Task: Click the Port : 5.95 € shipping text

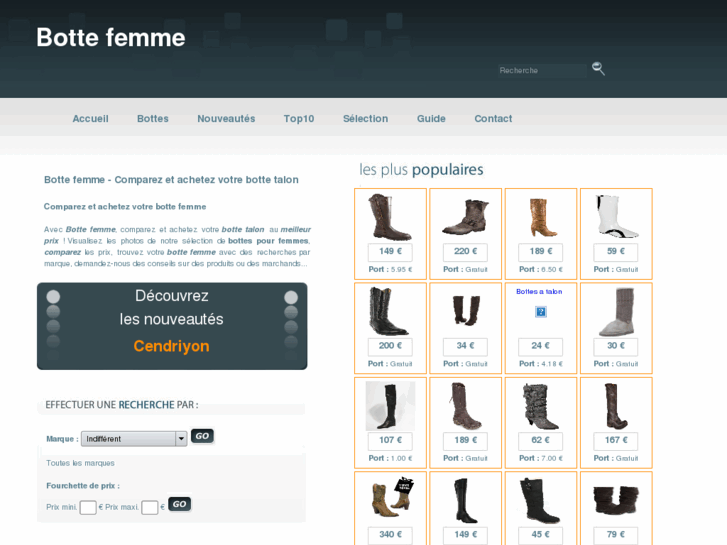Action: (390, 269)
